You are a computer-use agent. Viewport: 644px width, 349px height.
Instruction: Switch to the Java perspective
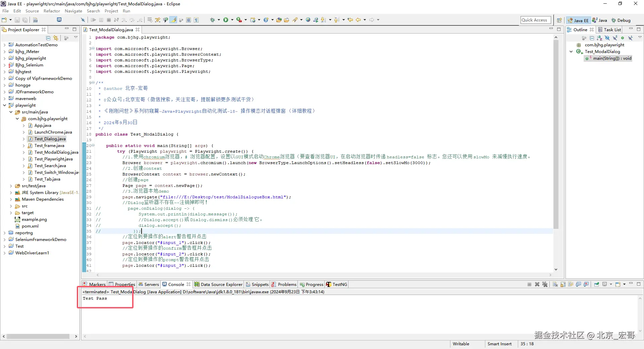pyautogui.click(x=600, y=20)
